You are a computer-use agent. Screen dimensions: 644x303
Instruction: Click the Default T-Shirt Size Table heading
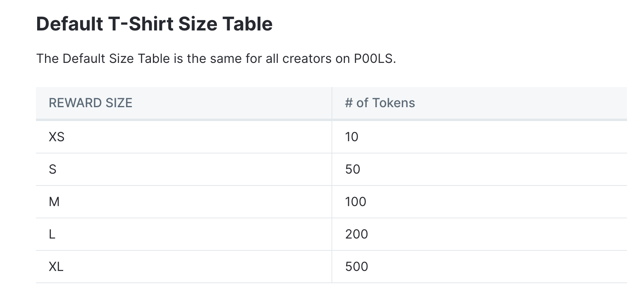point(154,24)
